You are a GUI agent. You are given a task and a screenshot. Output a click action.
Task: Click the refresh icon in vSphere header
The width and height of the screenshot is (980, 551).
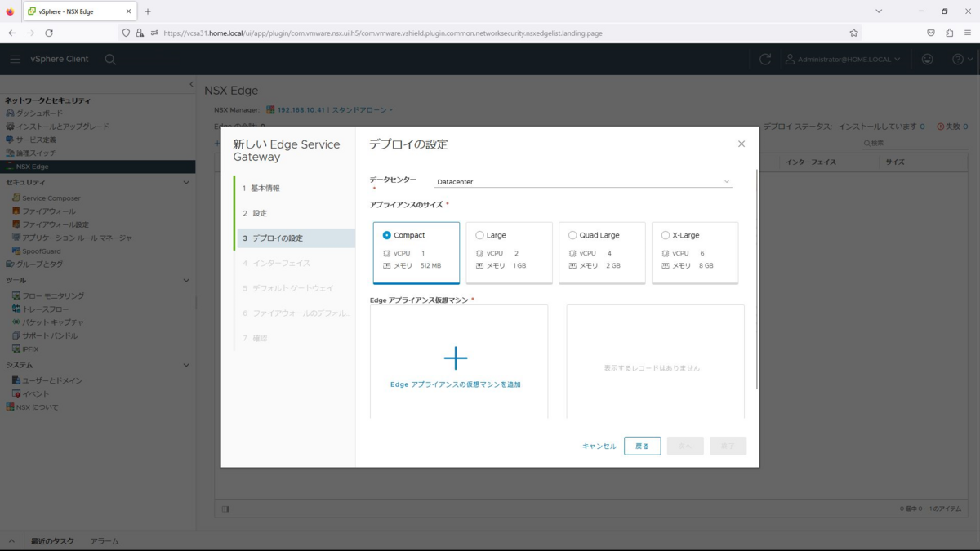click(x=765, y=59)
